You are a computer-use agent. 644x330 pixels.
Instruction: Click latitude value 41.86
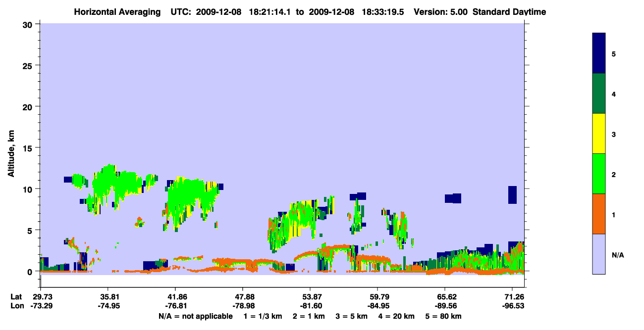click(x=175, y=297)
